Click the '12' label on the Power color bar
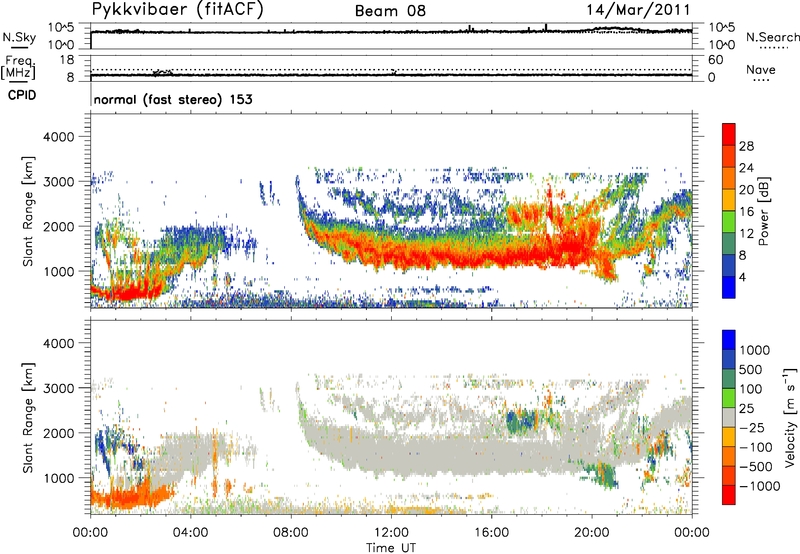 click(746, 233)
